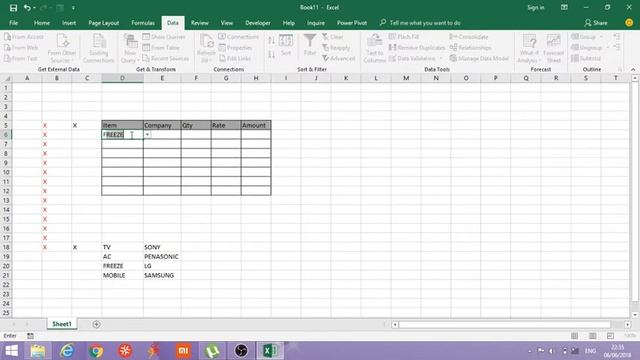Click the macro record icon in status bar
The image size is (640, 360).
(30, 336)
